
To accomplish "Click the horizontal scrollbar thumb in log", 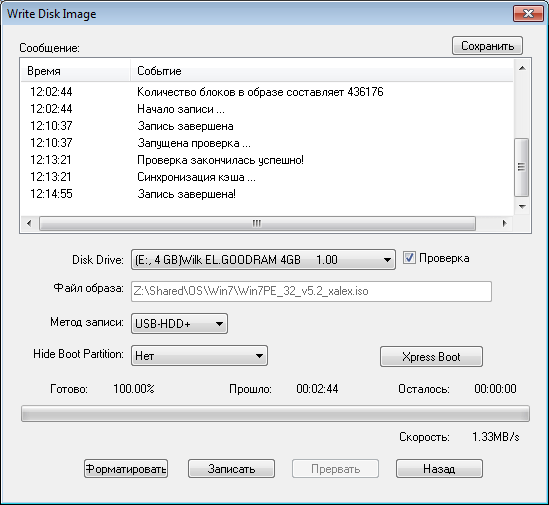I will coord(257,223).
